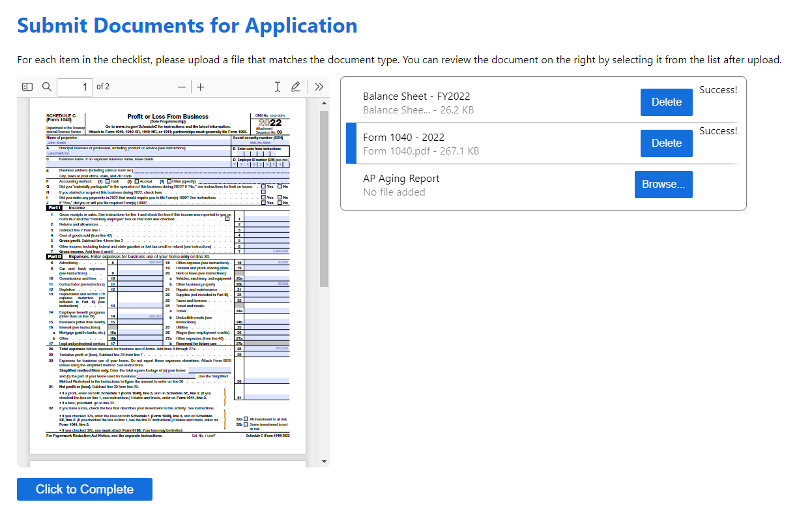
Task: Click the down arrow on the PDF scrollbar
Action: 323,461
